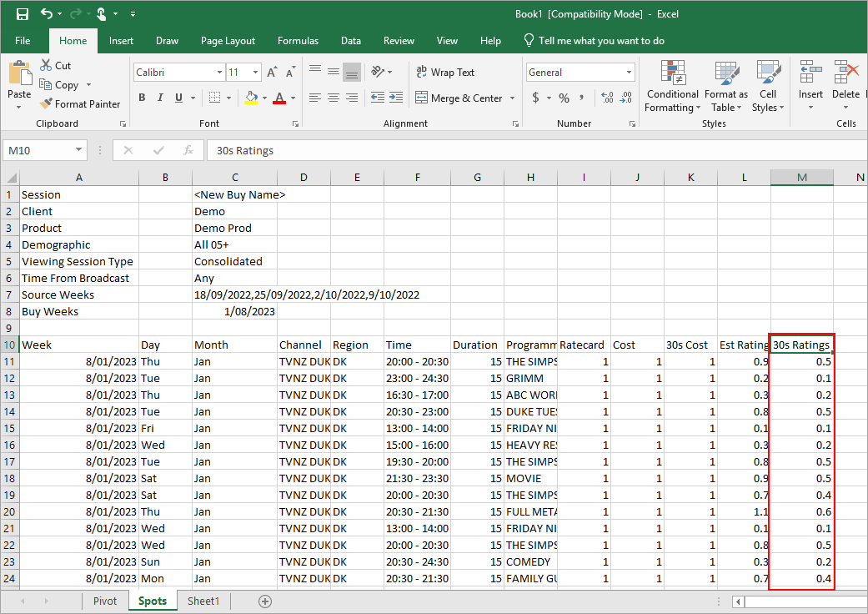Viewport: 868px width, 614px height.
Task: Expand the Merge & Center dropdown arrow
Action: (x=512, y=98)
